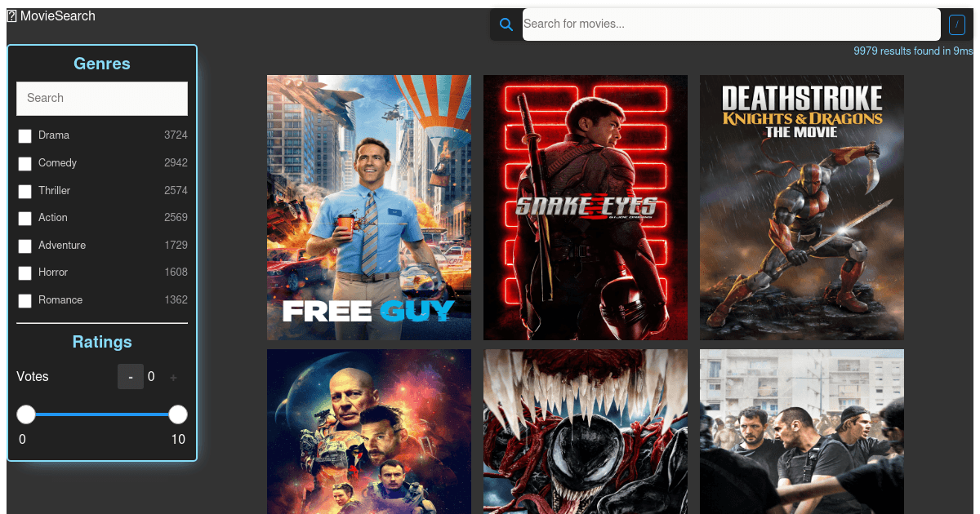Click the Romance count 1362
The width and height of the screenshot is (980, 514).
[176, 300]
